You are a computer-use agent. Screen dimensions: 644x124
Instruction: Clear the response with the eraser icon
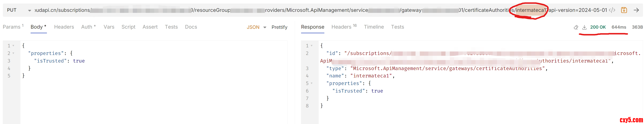(x=576, y=27)
